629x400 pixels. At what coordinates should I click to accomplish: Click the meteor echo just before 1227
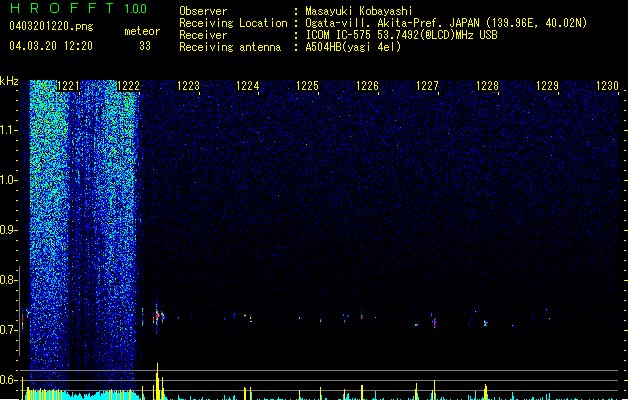click(x=434, y=321)
